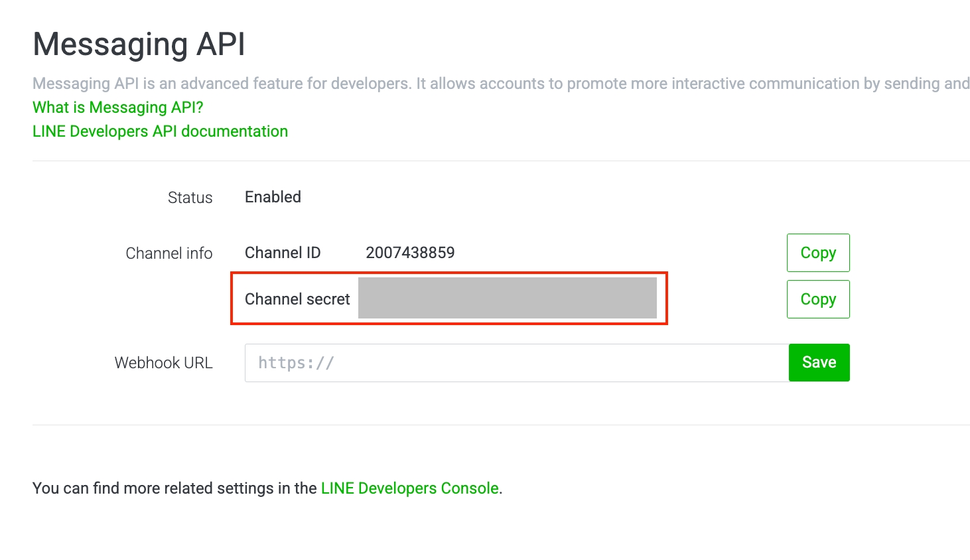Viewport: 970px width, 560px height.
Task: Click the 'Channel info' label
Action: coord(169,253)
